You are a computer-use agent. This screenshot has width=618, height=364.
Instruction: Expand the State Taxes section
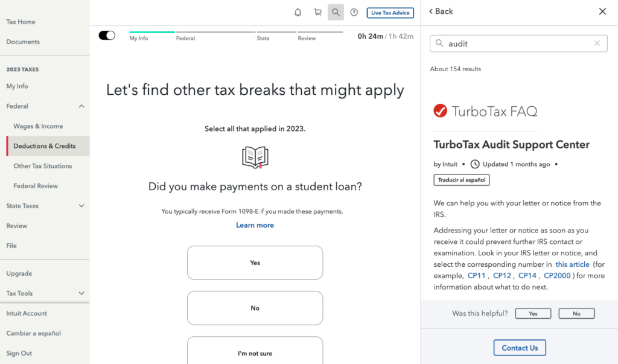(x=81, y=206)
